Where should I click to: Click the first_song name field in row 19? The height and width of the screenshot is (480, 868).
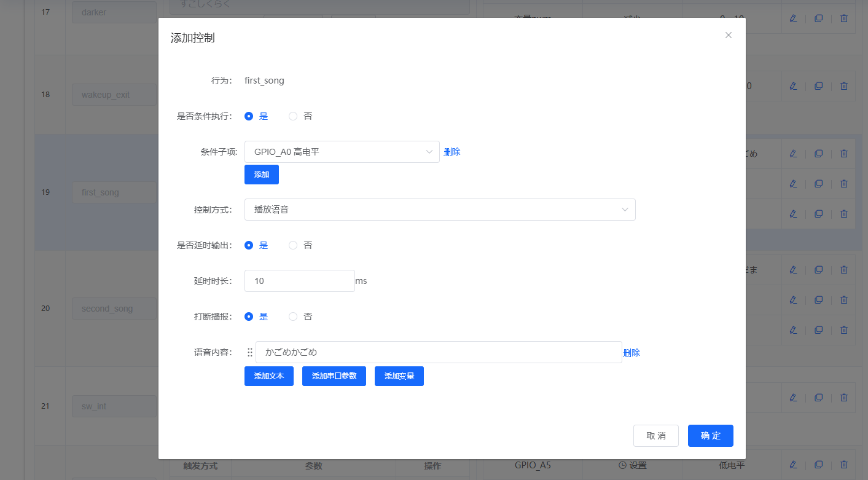pyautogui.click(x=114, y=192)
